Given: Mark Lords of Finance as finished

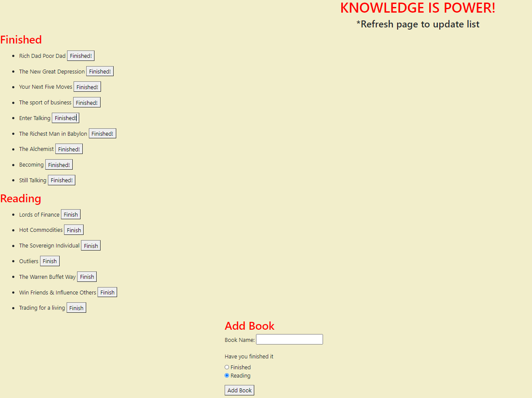Looking at the screenshot, I should tap(71, 214).
